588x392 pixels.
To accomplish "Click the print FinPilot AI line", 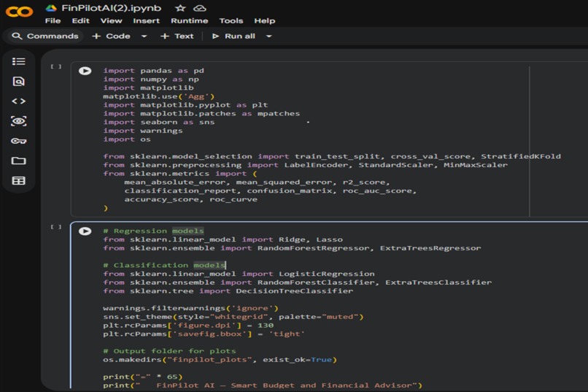I will [263, 385].
